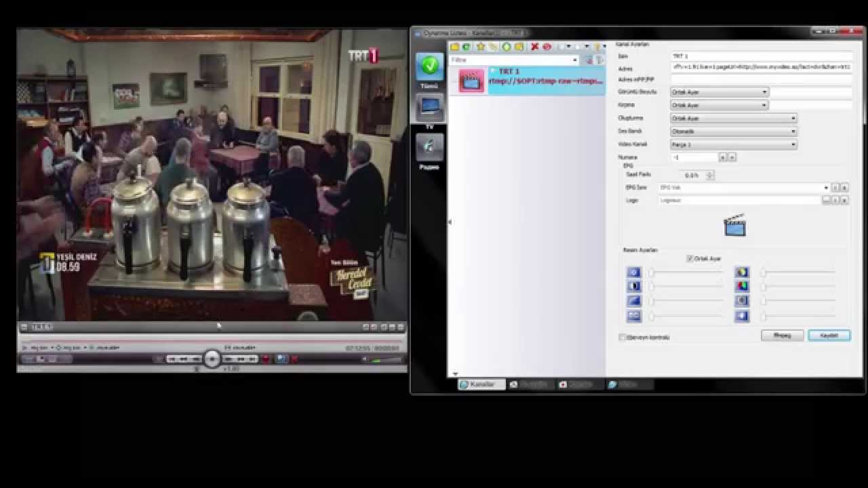Open the Filtre box dropdown arrow
This screenshot has width=868, height=488.
(x=575, y=60)
